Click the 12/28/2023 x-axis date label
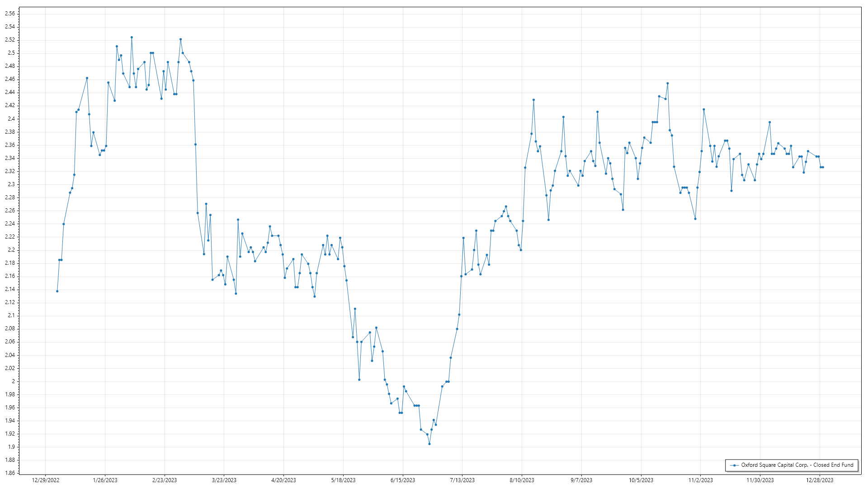 [x=820, y=480]
